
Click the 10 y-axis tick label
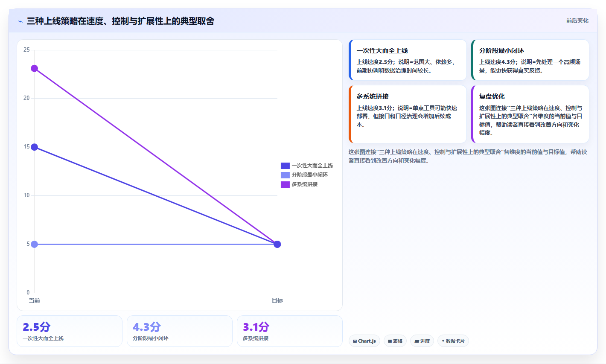click(26, 195)
